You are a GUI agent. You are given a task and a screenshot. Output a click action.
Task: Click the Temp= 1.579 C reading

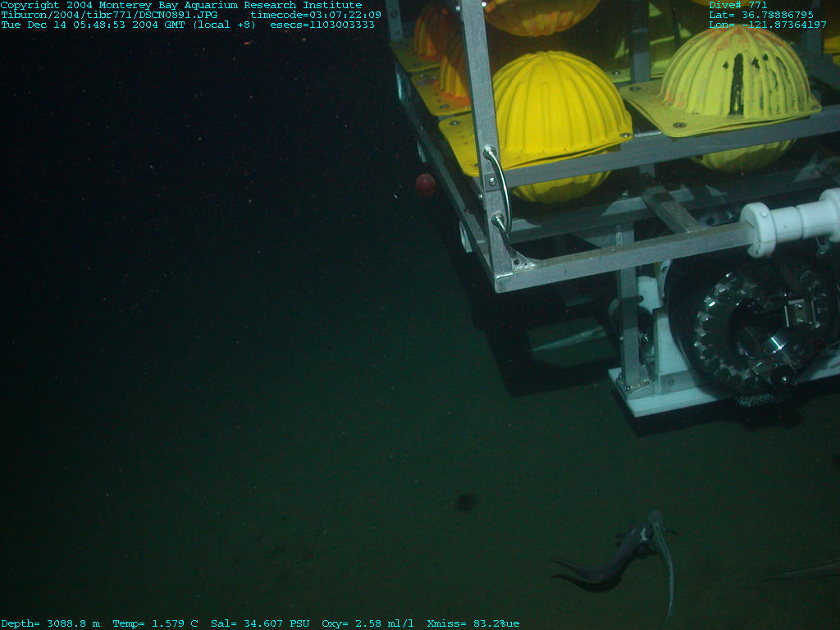click(x=155, y=623)
